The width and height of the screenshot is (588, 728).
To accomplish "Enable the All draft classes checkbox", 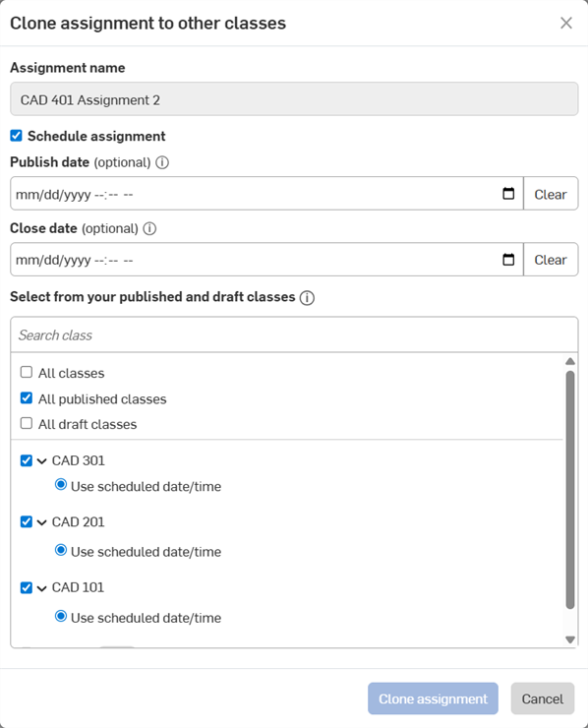I will 27,423.
